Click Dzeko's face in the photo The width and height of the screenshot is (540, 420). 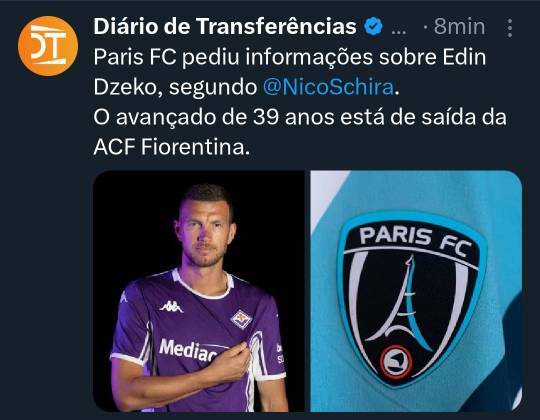205,232
